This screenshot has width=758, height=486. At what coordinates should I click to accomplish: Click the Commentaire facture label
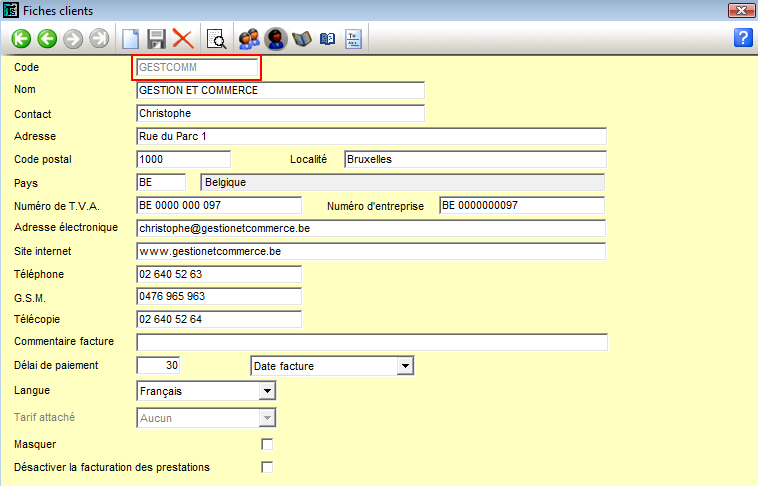pos(64,341)
